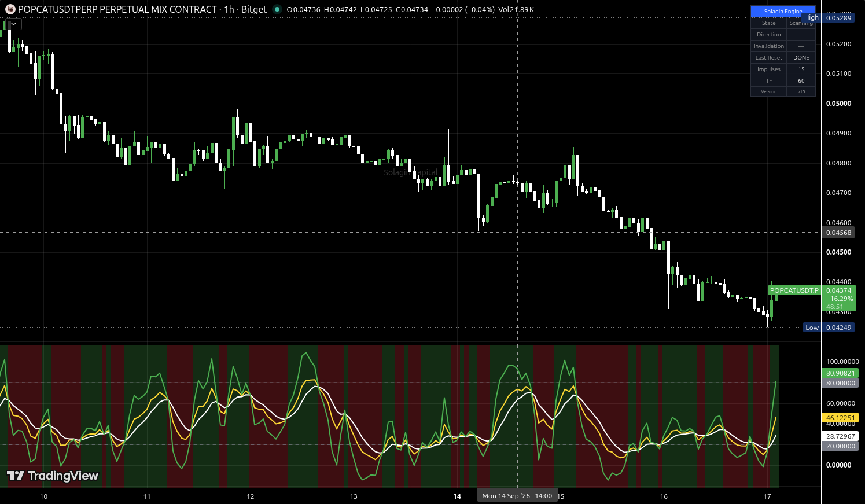Click the white 28.72967 oscillator value label
This screenshot has height=504, width=865.
pos(840,436)
